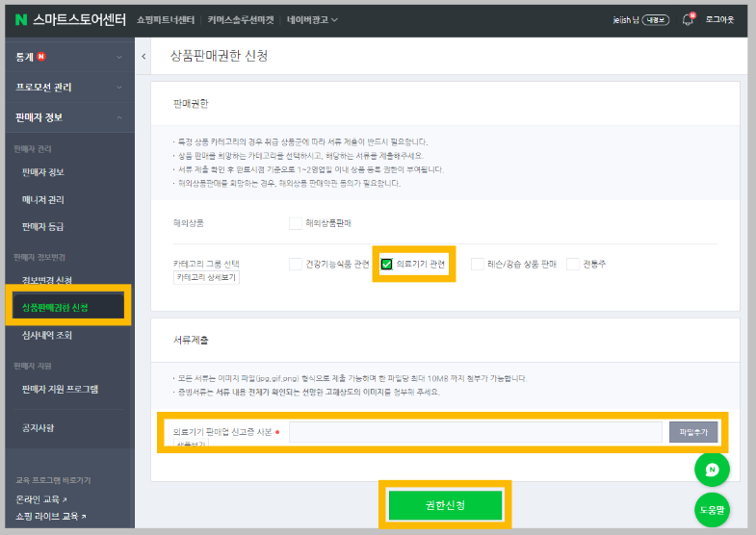Open 공지사항 in the sidebar
756x535 pixels.
point(39,427)
